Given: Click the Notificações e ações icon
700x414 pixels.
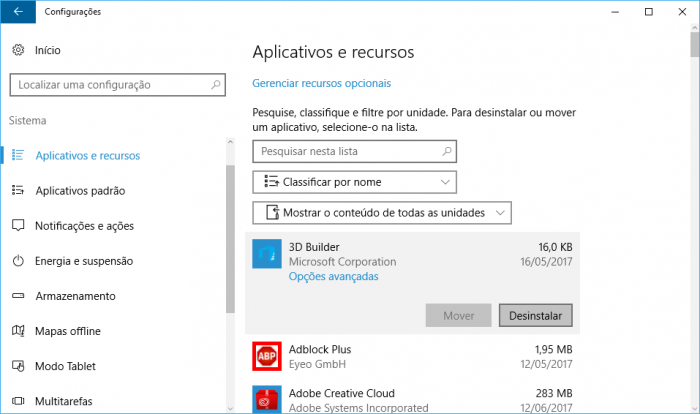Looking at the screenshot, I should pyautogui.click(x=18, y=226).
